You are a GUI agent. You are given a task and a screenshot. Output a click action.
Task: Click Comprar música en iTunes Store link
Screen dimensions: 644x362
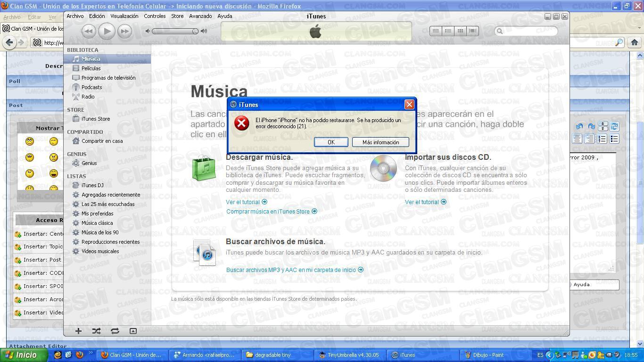tap(272, 211)
